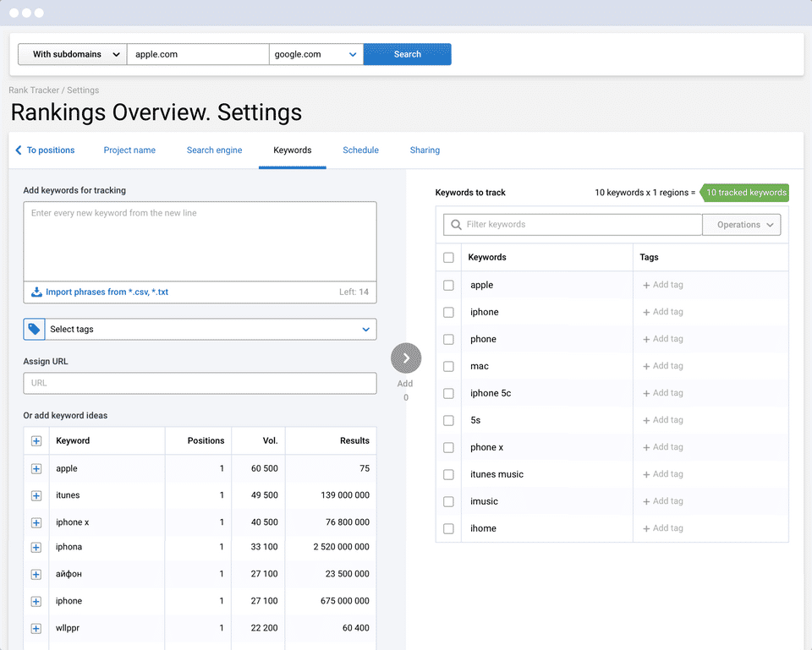
Task: Click the plus icon in the keyword ideas header
Action: pyautogui.click(x=36, y=441)
